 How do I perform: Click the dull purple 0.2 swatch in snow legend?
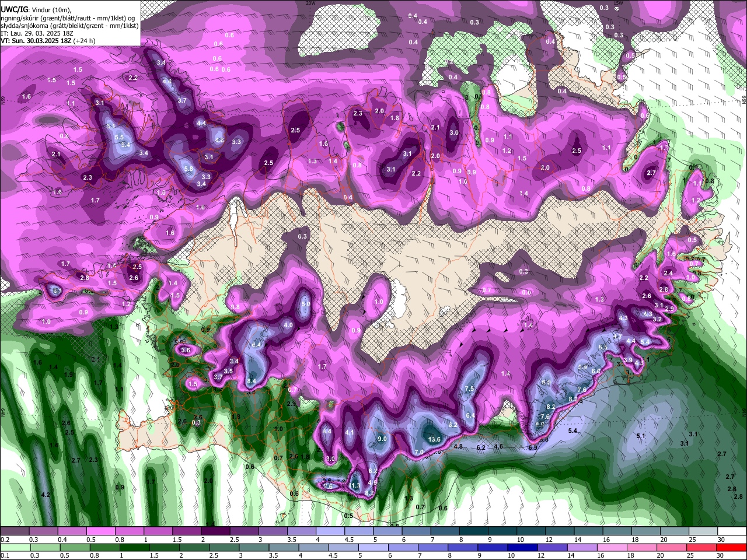14,531
